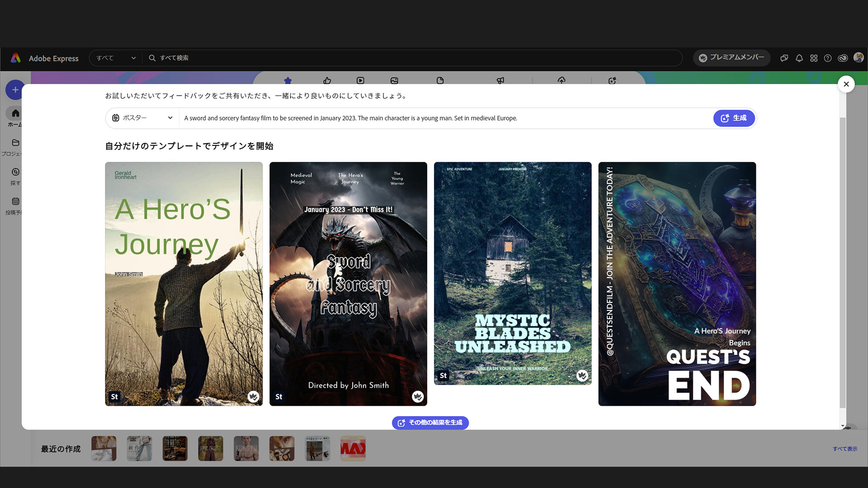Go to Home in the sidebar
Screen dimensions: 868x488
click(15, 113)
